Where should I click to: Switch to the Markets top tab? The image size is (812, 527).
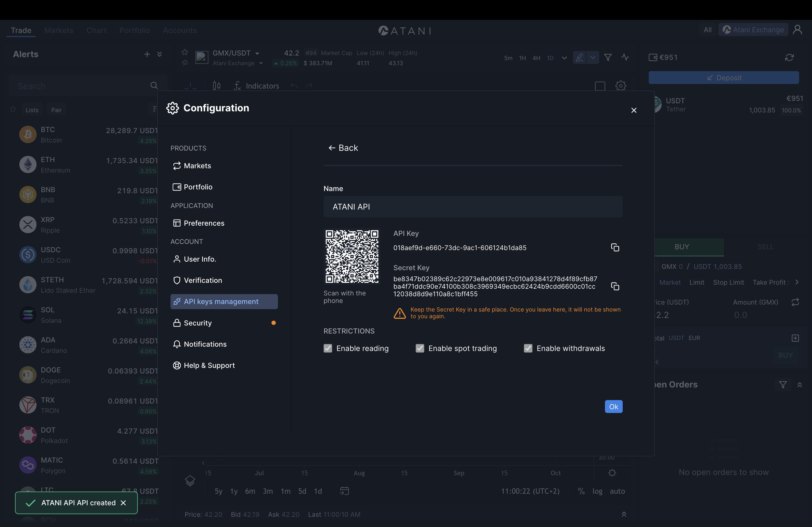[59, 30]
